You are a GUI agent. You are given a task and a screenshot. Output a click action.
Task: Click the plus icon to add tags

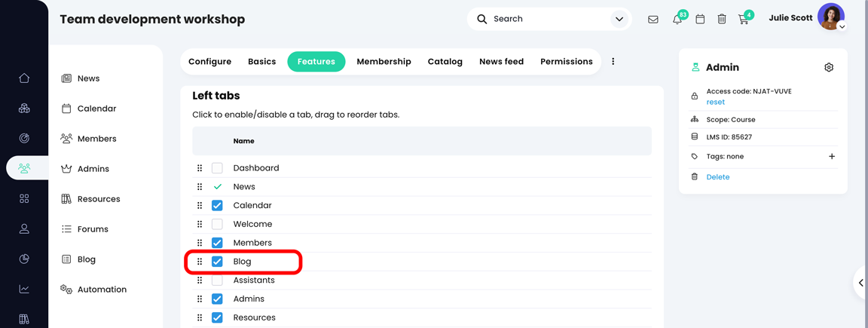tap(832, 156)
